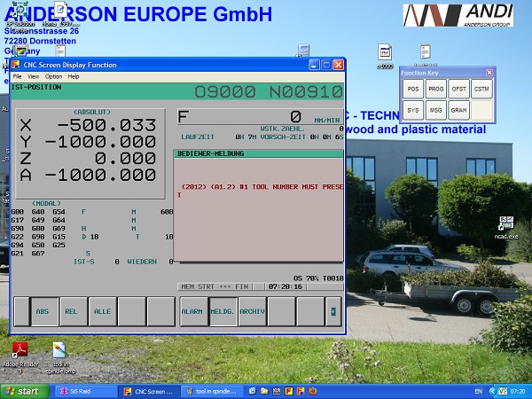The width and height of the screenshot is (532, 399).
Task: Click the OFST function key
Action: tap(458, 89)
